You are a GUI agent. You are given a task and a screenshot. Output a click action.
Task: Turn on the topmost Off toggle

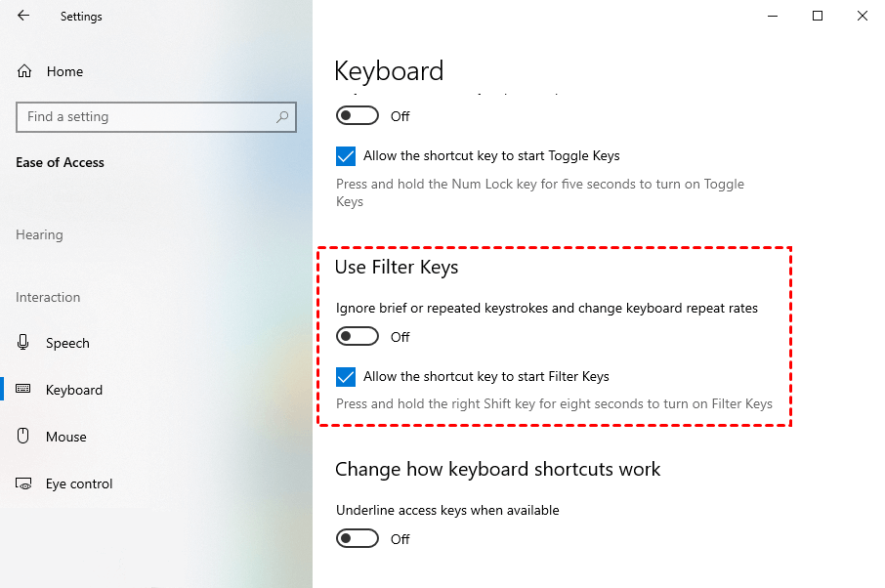tap(358, 115)
